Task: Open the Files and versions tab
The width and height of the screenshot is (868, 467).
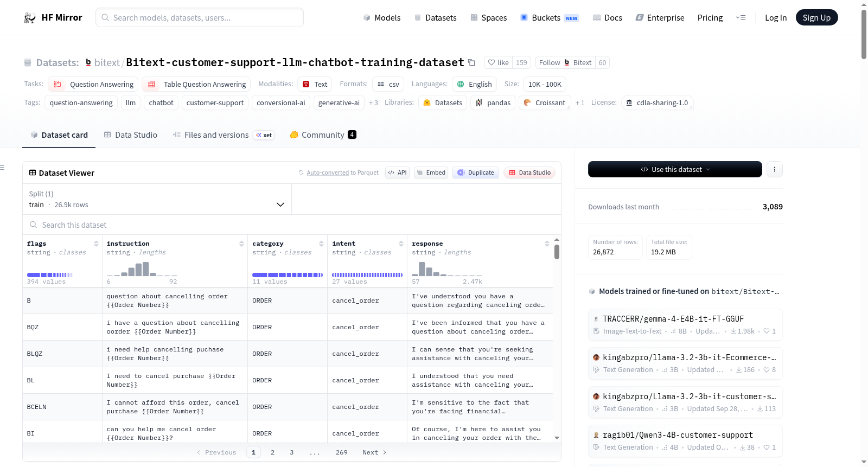Action: [x=223, y=135]
